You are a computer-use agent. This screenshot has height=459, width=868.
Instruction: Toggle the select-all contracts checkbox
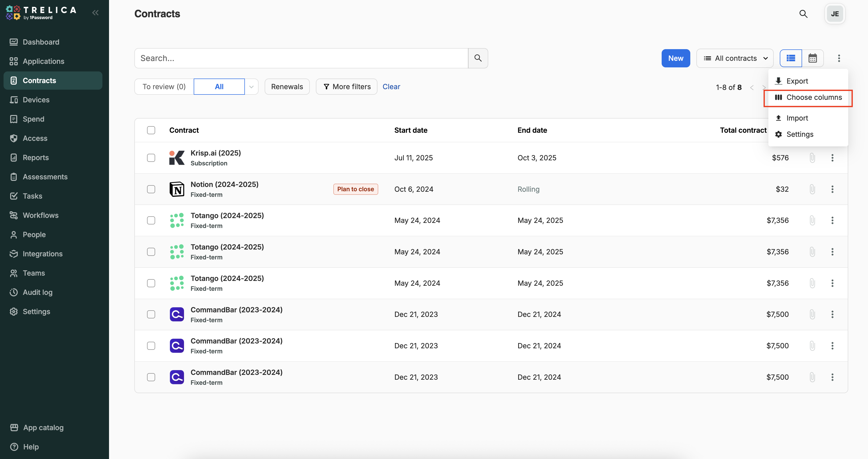point(151,130)
